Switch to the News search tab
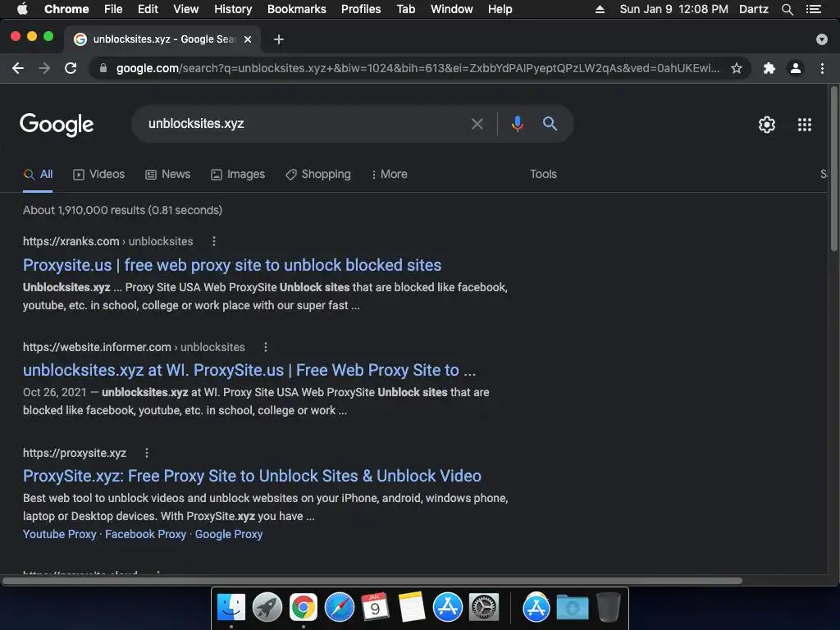The width and height of the screenshot is (840, 630). [167, 174]
